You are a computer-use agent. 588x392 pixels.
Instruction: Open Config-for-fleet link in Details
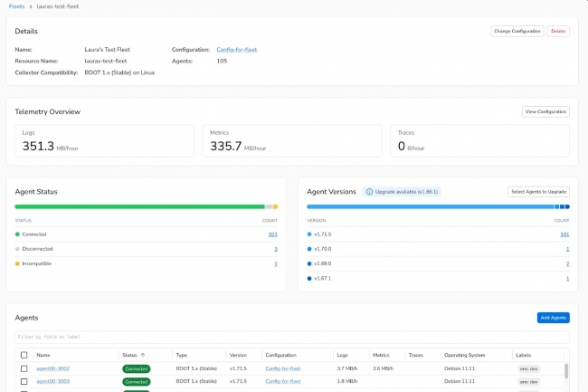[237, 49]
